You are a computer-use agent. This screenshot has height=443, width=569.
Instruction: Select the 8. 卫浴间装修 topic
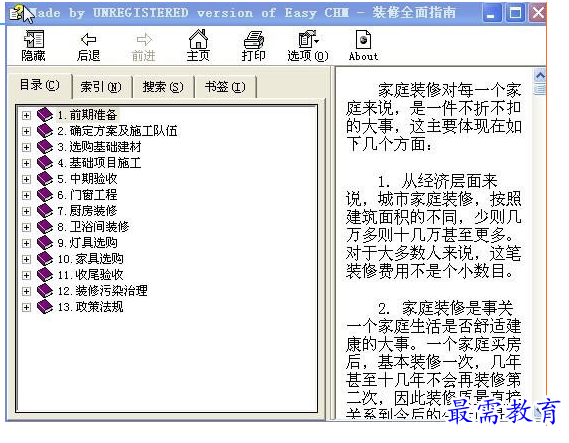click(x=93, y=227)
